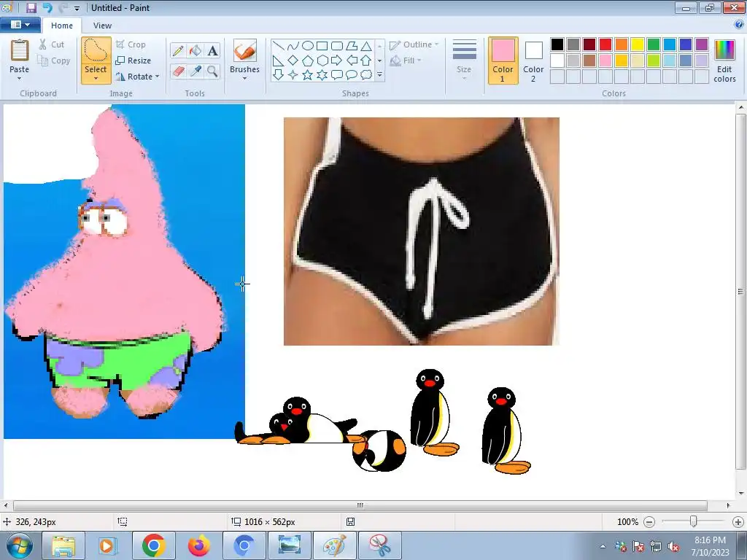Open Google Chrome from the taskbar
This screenshot has height=560, width=747.
153,545
